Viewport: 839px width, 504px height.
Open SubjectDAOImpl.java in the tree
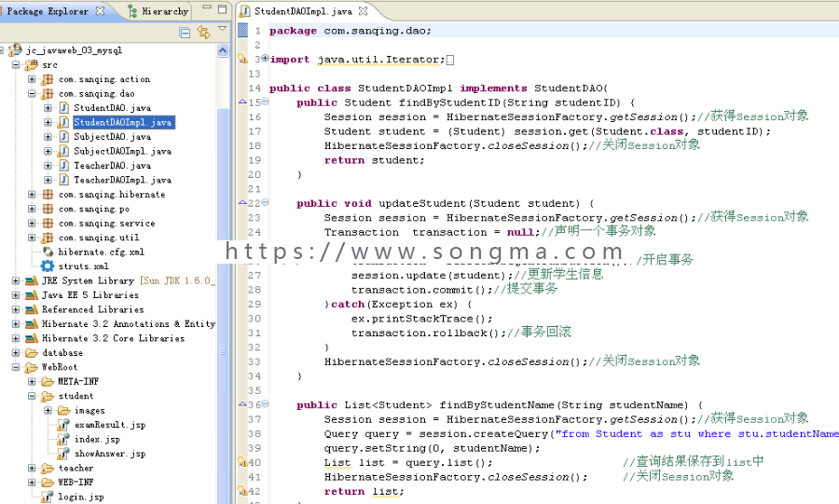[x=122, y=151]
